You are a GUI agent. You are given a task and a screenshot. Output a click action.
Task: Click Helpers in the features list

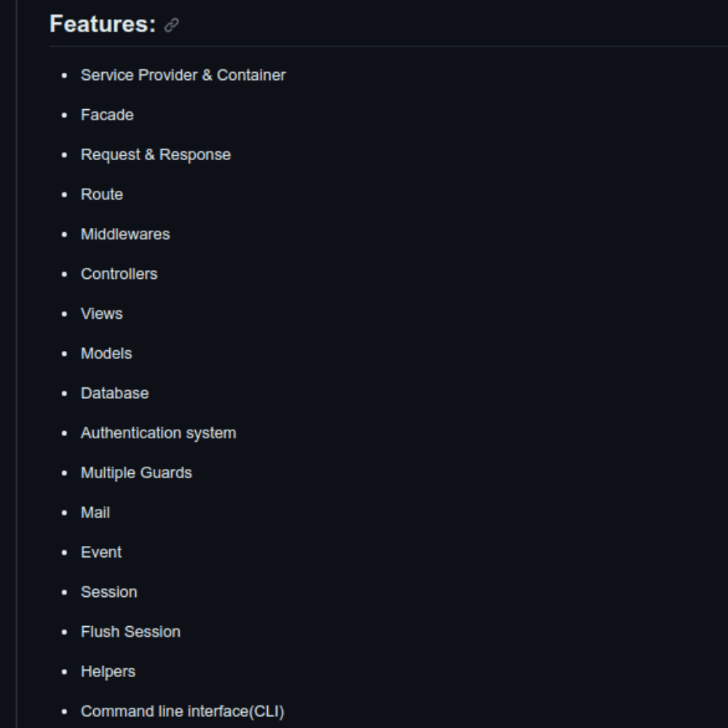108,671
